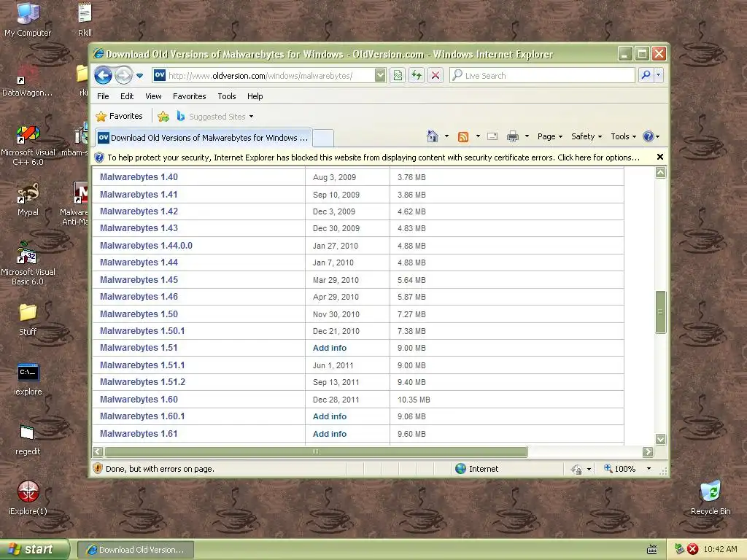The width and height of the screenshot is (747, 560).
Task: Click the horizontal scrollbar right arrow
Action: (648, 451)
